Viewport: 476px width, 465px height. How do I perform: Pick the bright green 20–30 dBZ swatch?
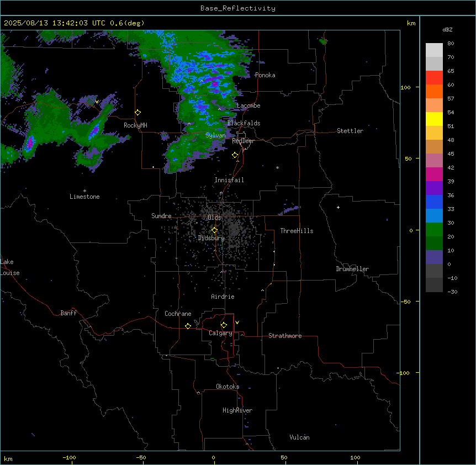(434, 230)
